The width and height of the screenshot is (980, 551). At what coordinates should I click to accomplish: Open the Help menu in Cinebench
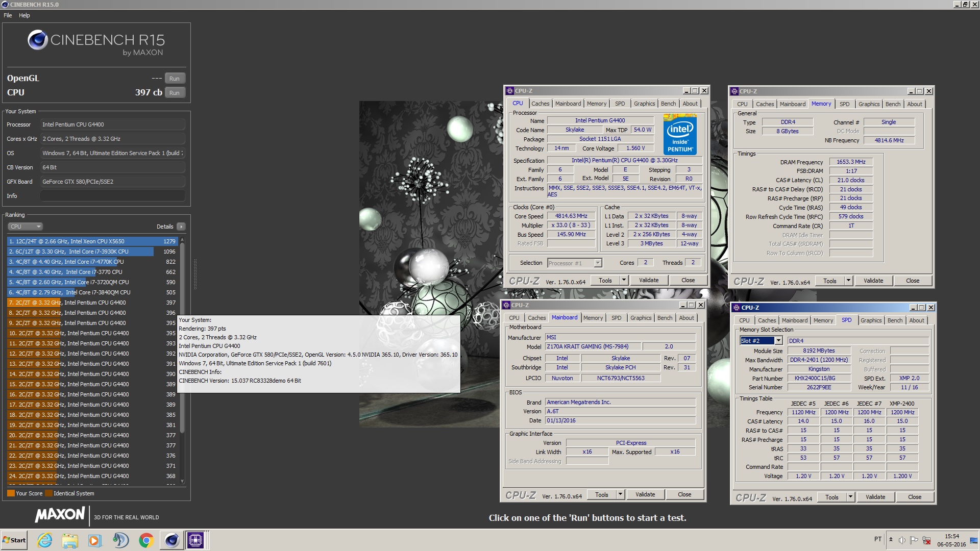click(x=24, y=15)
